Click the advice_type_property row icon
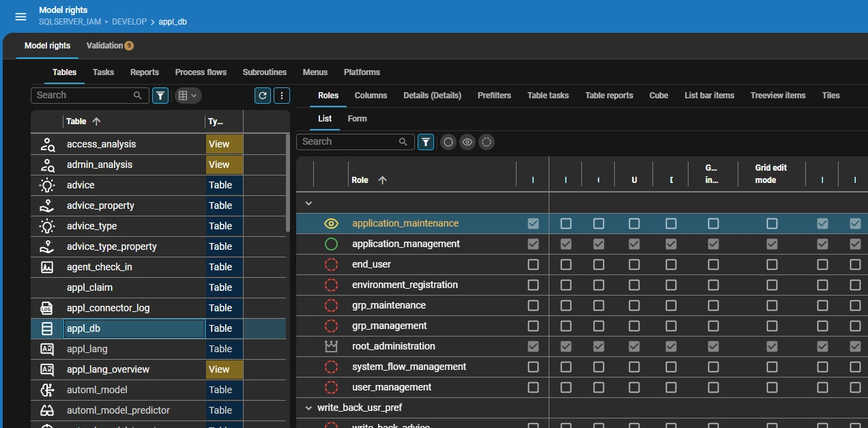 tap(47, 246)
